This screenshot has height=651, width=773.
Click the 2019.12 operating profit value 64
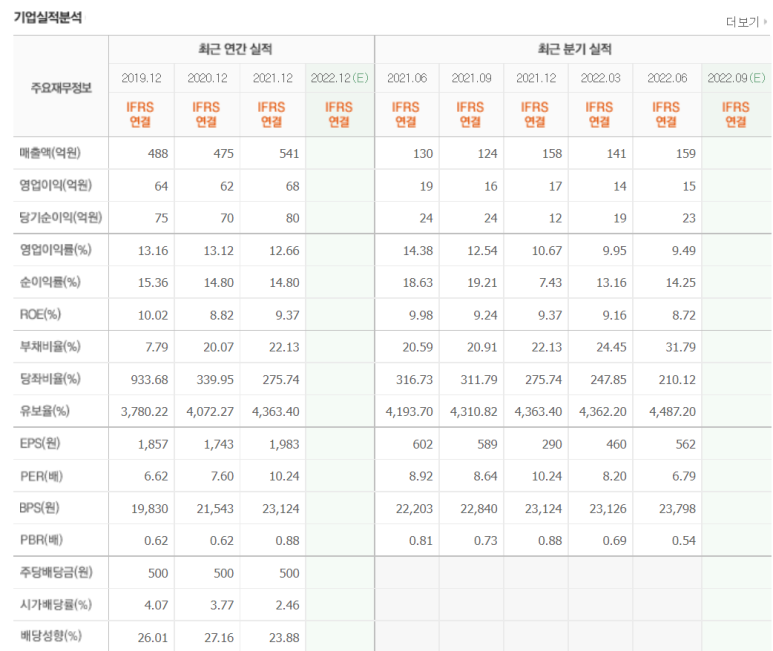pos(161,186)
